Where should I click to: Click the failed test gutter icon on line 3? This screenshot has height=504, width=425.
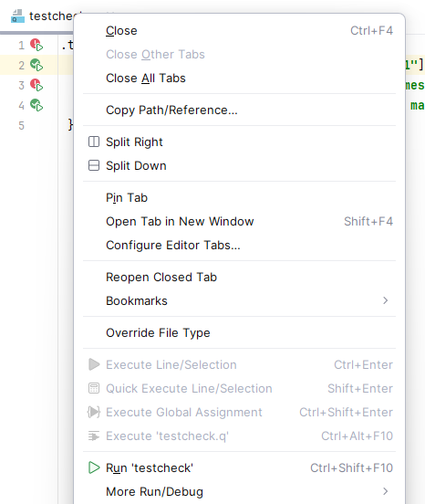36,85
